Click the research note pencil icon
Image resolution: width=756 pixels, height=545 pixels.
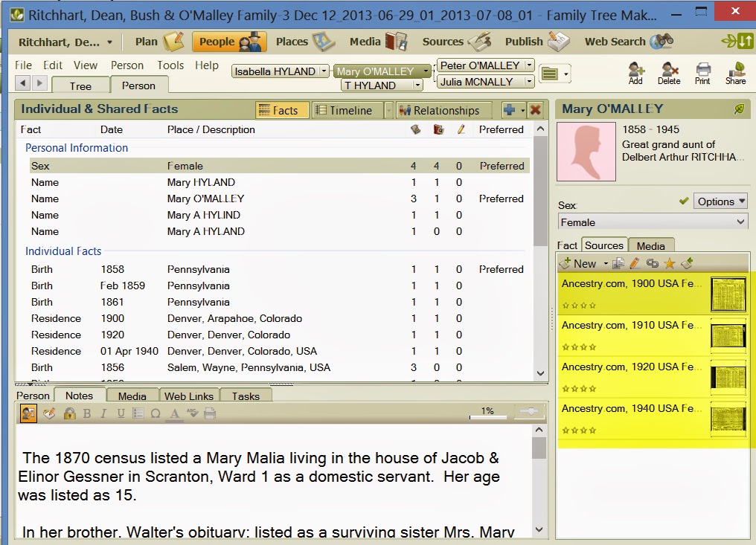[49, 413]
